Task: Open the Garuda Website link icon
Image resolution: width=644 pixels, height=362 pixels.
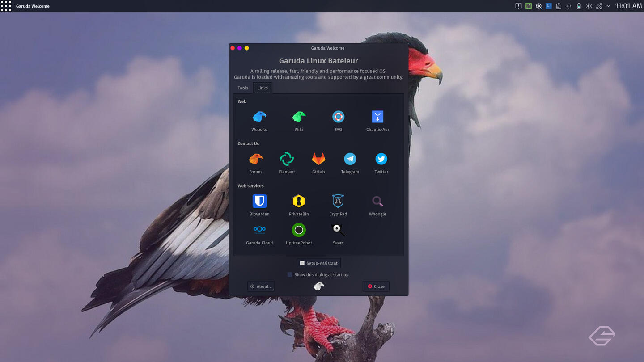Action: (259, 117)
